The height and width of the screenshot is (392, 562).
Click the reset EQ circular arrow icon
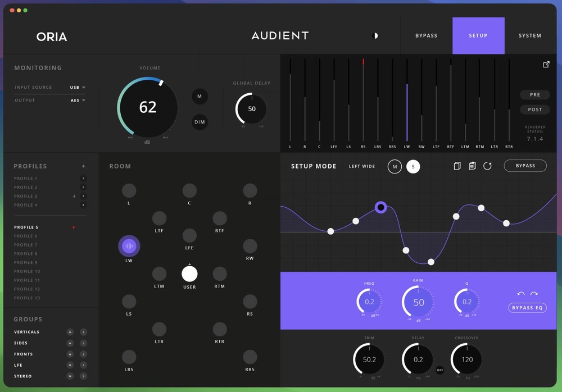pyautogui.click(x=487, y=166)
